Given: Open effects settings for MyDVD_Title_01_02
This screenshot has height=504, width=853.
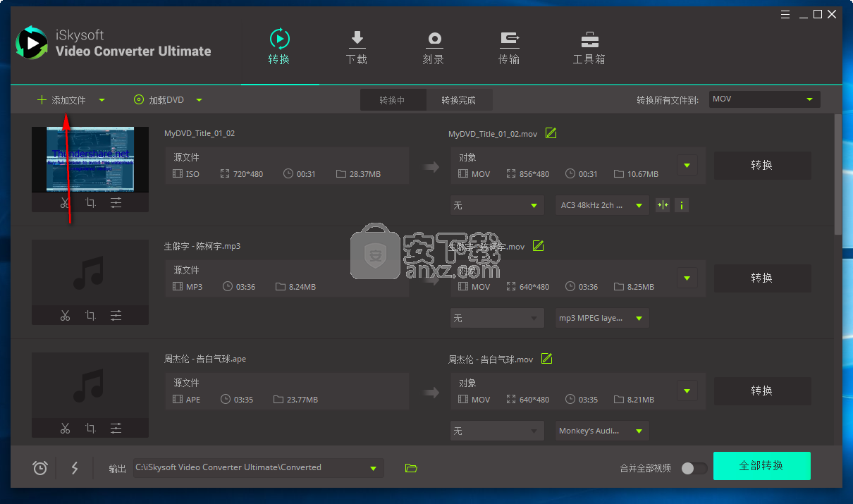Looking at the screenshot, I should [116, 203].
